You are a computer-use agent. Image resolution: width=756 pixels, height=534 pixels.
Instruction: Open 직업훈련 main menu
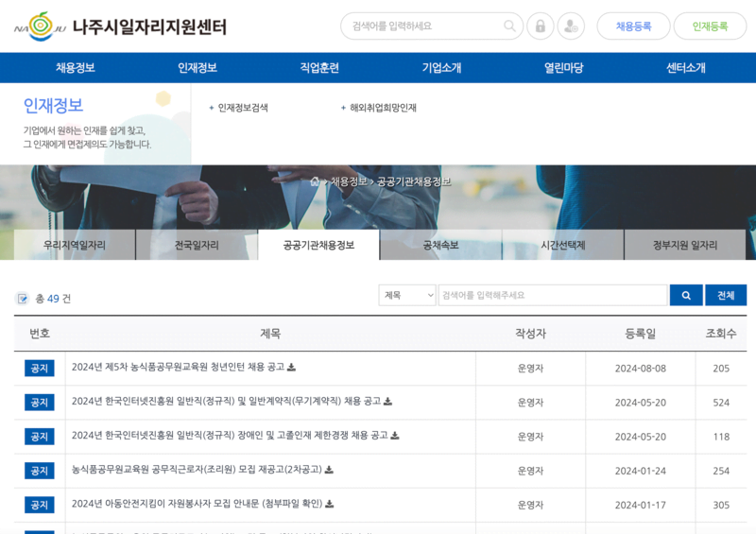[319, 67]
